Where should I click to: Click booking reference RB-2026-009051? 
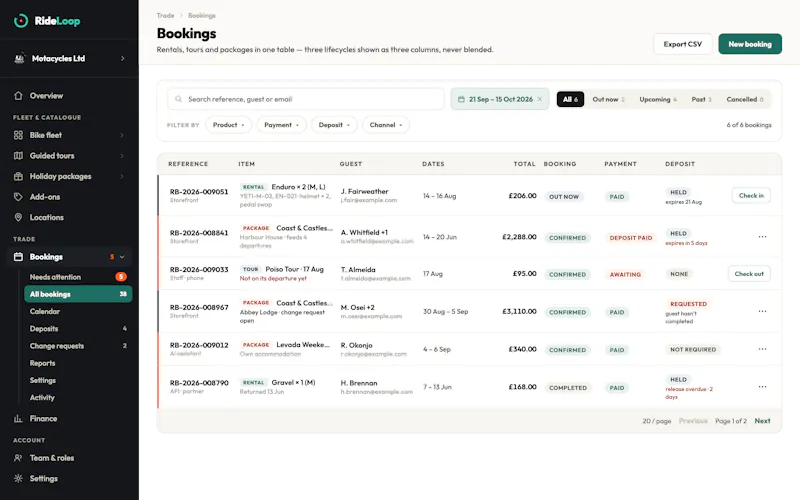tap(199, 192)
